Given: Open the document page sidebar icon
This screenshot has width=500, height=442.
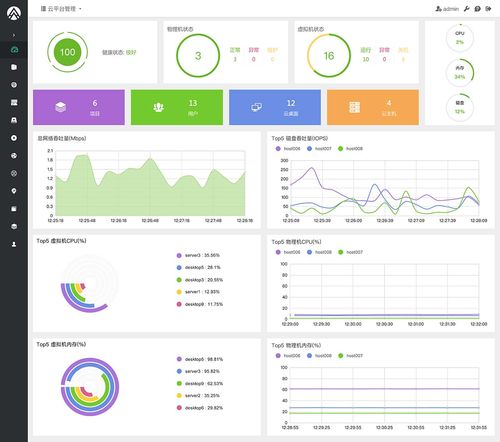Looking at the screenshot, I should tap(14, 67).
